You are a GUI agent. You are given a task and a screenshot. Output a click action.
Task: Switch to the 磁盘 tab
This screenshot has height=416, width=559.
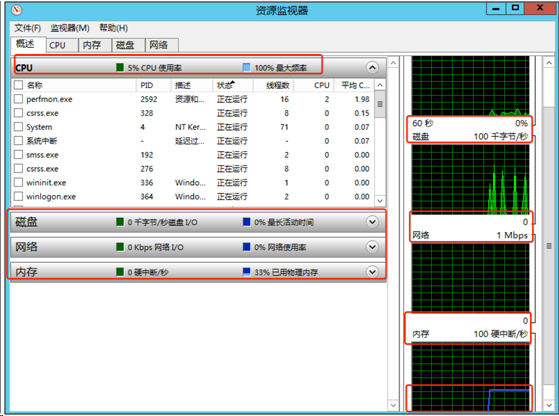128,45
